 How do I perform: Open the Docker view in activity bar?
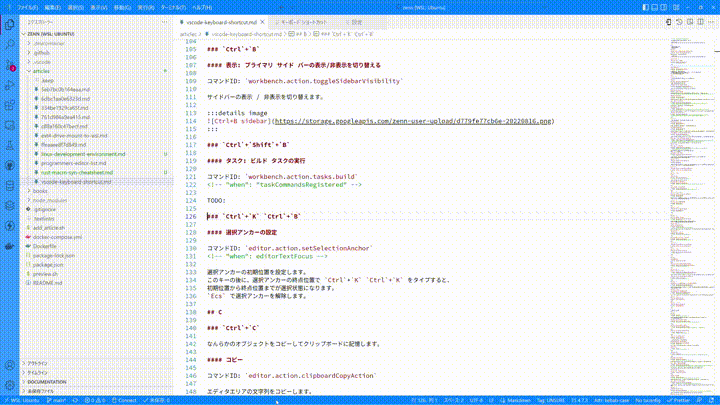coord(10,246)
